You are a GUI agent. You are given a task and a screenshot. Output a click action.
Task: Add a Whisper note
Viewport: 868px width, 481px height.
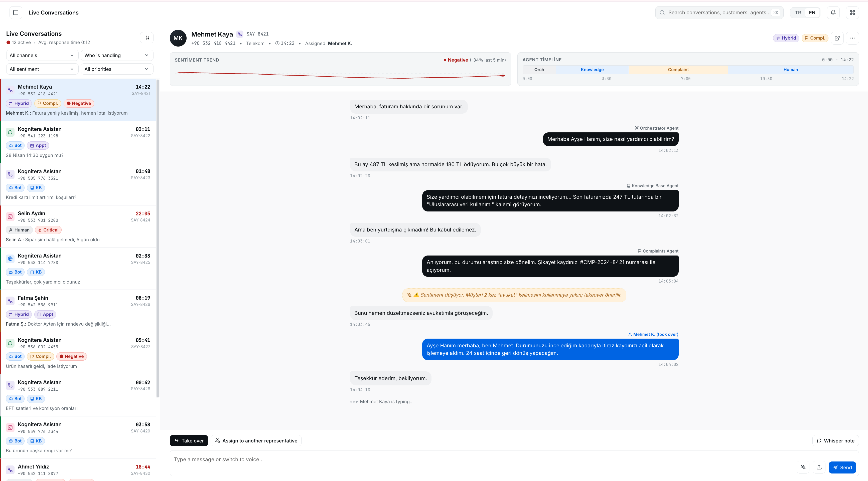click(835, 440)
